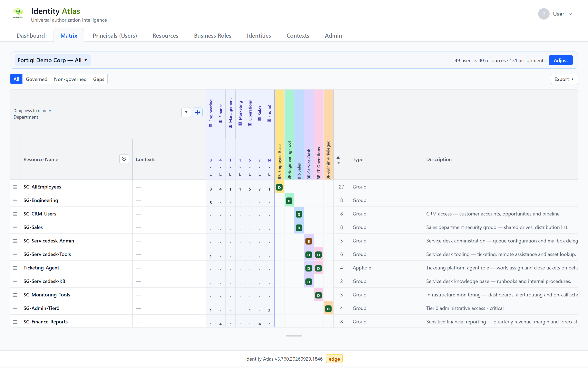Click the D badge in SG-Engineering row

click(289, 201)
